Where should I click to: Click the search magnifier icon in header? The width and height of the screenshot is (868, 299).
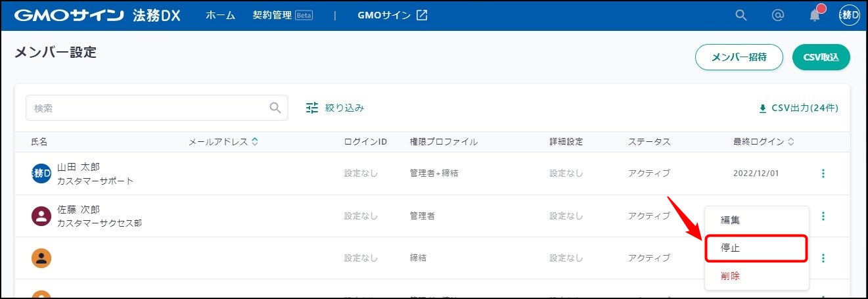[741, 15]
